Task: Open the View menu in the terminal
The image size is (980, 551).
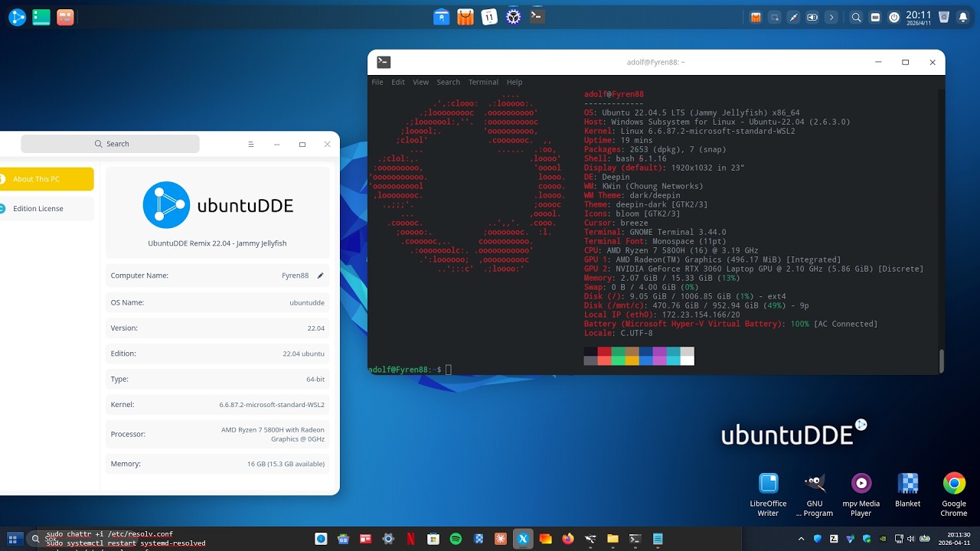Action: 421,82
